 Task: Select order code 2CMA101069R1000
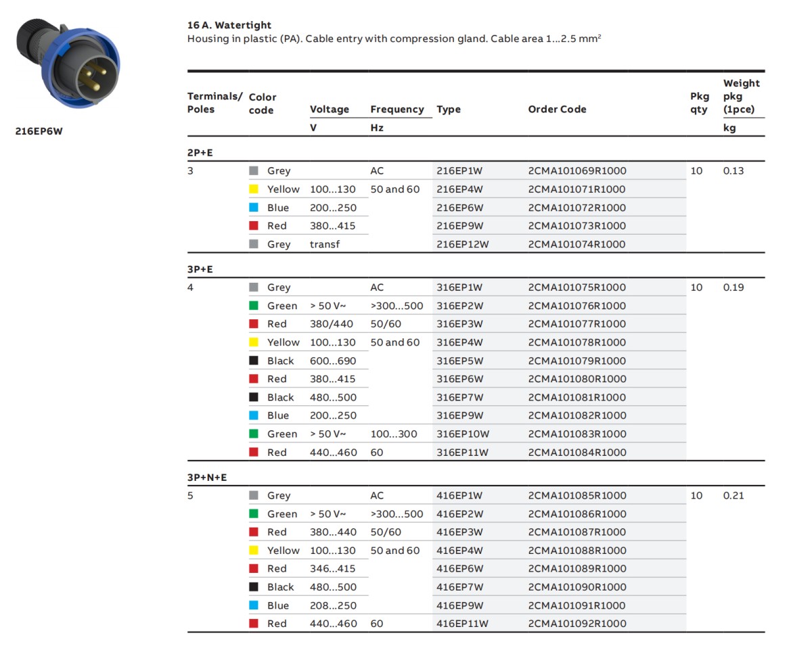tap(577, 171)
